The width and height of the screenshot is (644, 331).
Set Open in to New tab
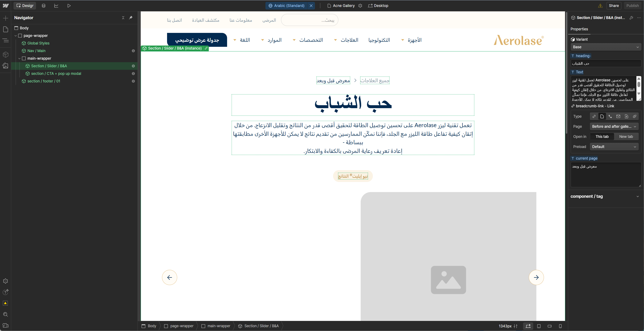point(626,137)
